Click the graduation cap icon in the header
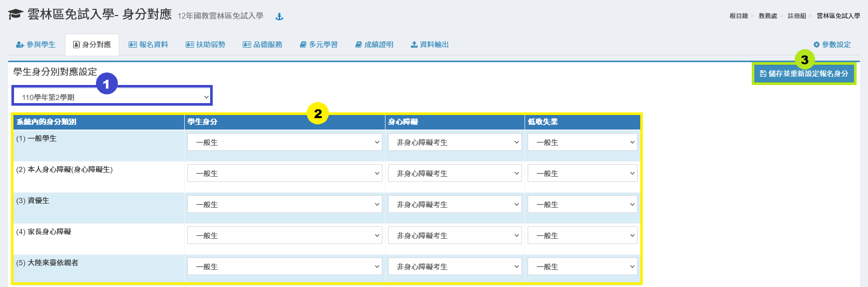868x287 pixels. coord(15,15)
